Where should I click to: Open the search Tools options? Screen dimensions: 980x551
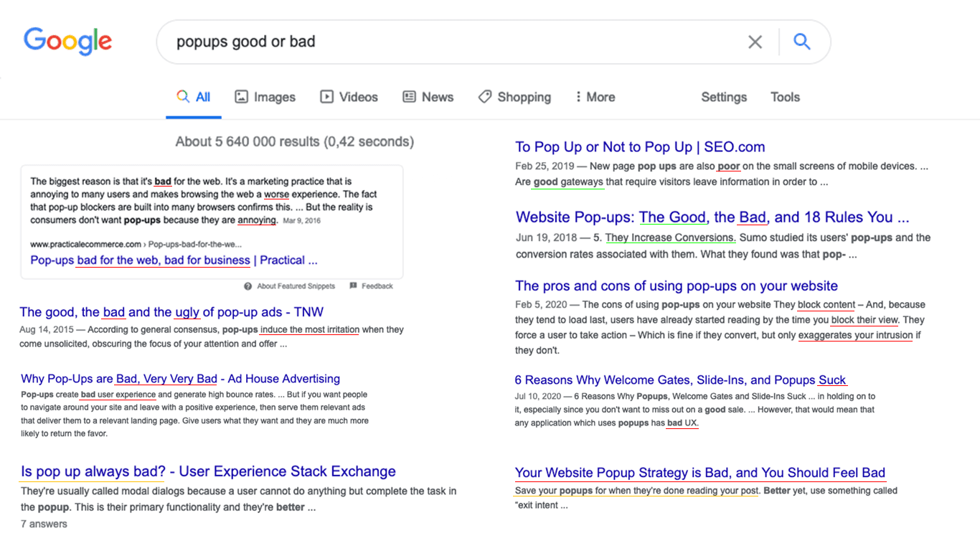(785, 97)
